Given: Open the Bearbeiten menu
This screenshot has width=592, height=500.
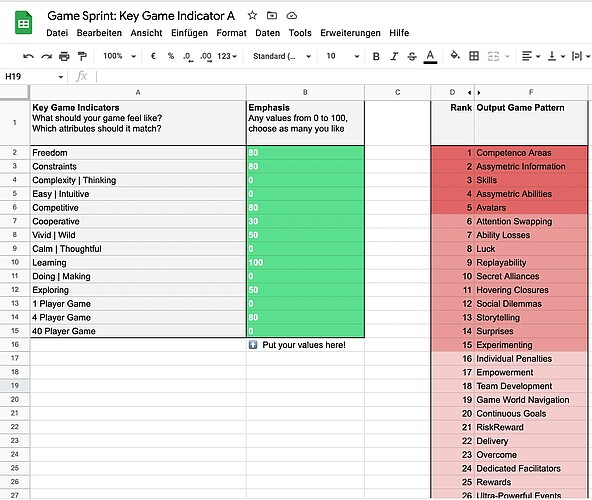Looking at the screenshot, I should point(99,33).
